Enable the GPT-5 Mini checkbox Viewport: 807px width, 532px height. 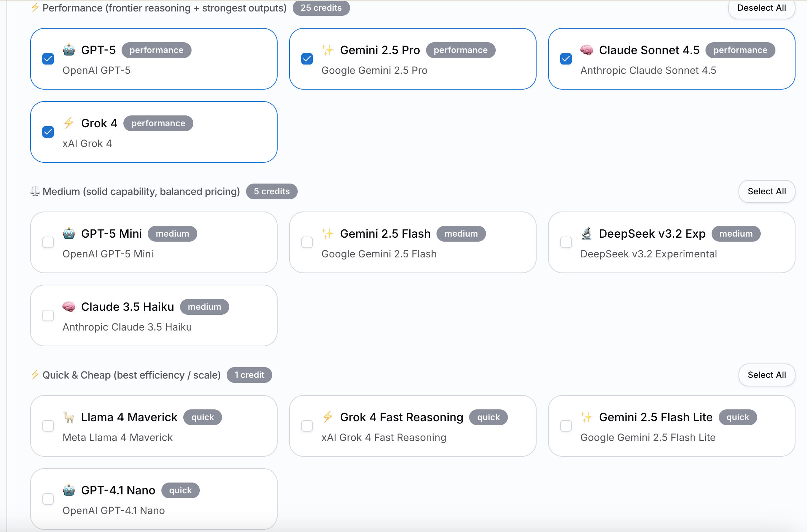click(48, 242)
